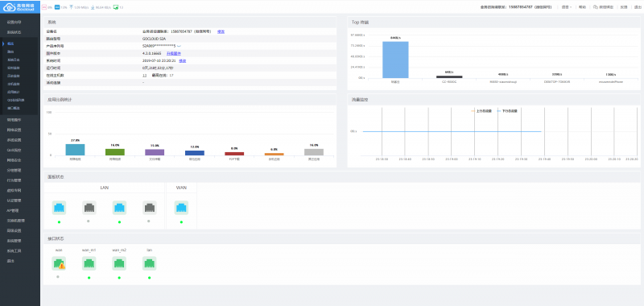This screenshot has width=644, height=306.
Task: Click the green online hosts monitor icon
Action: coord(115,7)
